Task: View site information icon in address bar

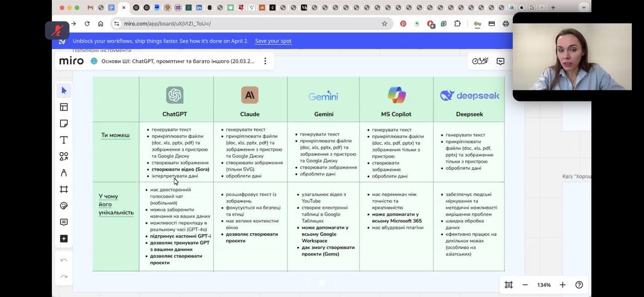Action: pos(117,24)
